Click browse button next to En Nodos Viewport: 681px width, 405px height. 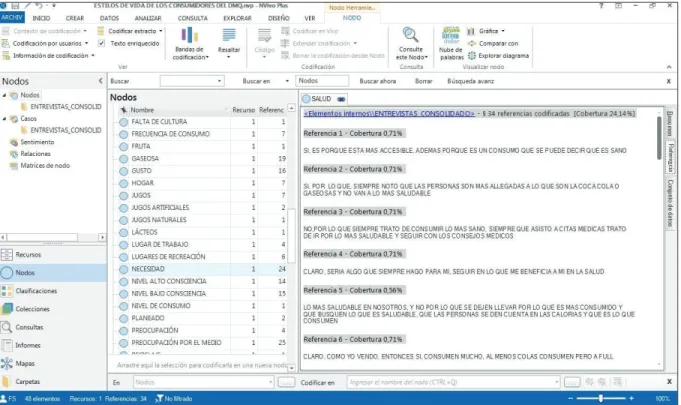tap(286, 382)
